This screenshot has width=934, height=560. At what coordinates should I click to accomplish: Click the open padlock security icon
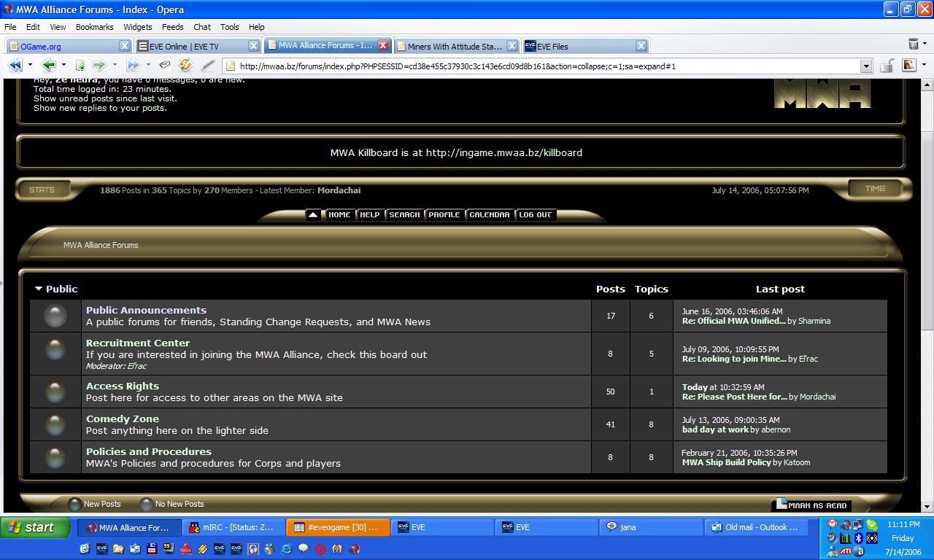[x=887, y=66]
